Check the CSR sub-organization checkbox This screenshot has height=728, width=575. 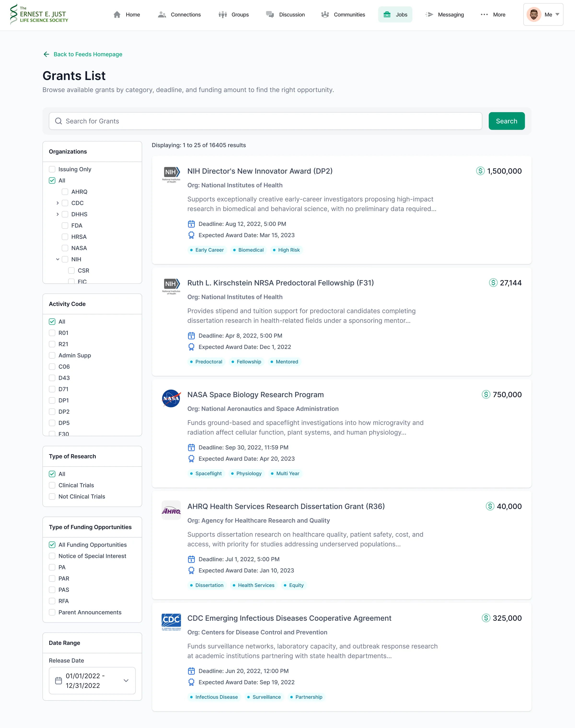point(71,271)
